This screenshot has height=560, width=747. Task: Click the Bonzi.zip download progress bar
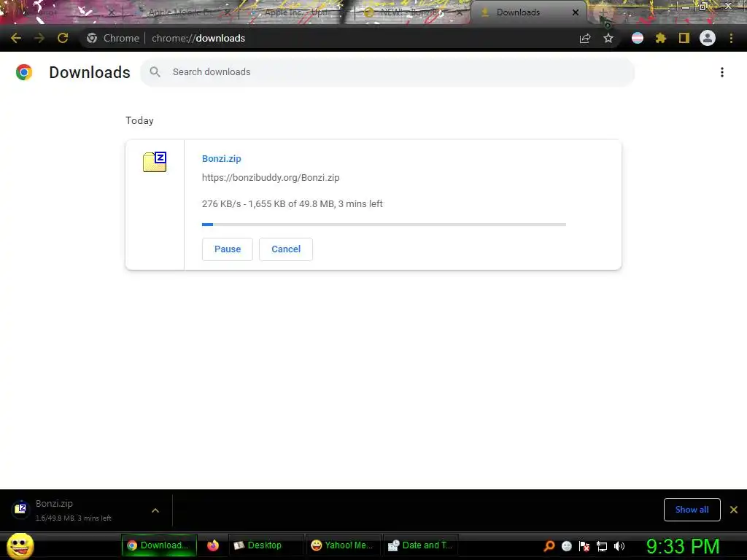click(384, 225)
